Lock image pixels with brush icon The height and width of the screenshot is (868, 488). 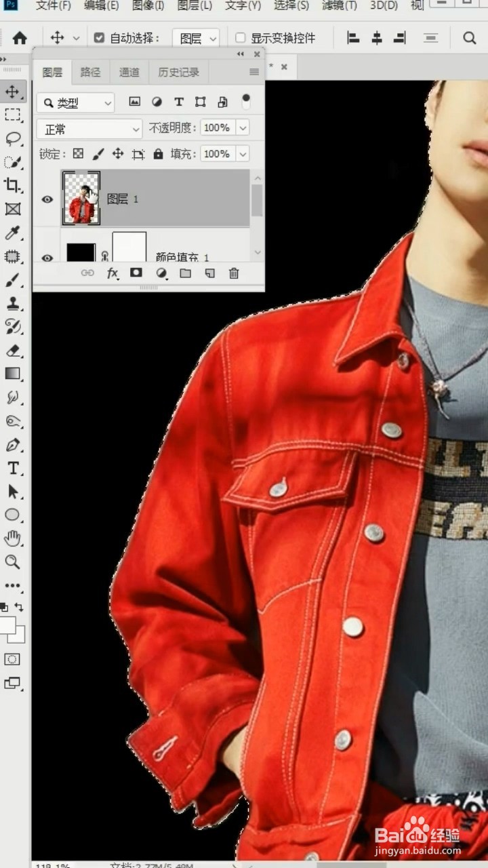[x=98, y=154]
